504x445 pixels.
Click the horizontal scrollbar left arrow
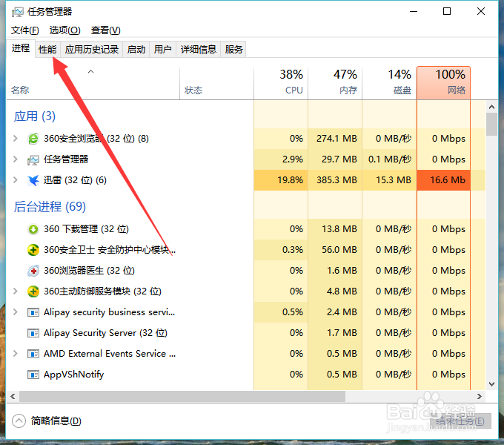pos(13,396)
